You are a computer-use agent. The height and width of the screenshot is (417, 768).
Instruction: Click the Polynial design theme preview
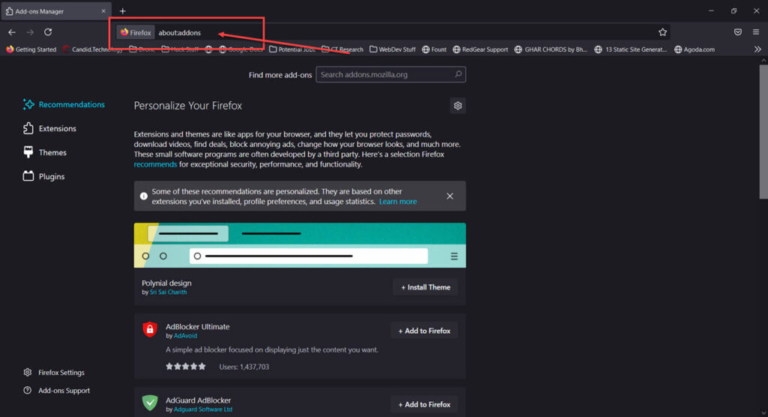pos(300,245)
